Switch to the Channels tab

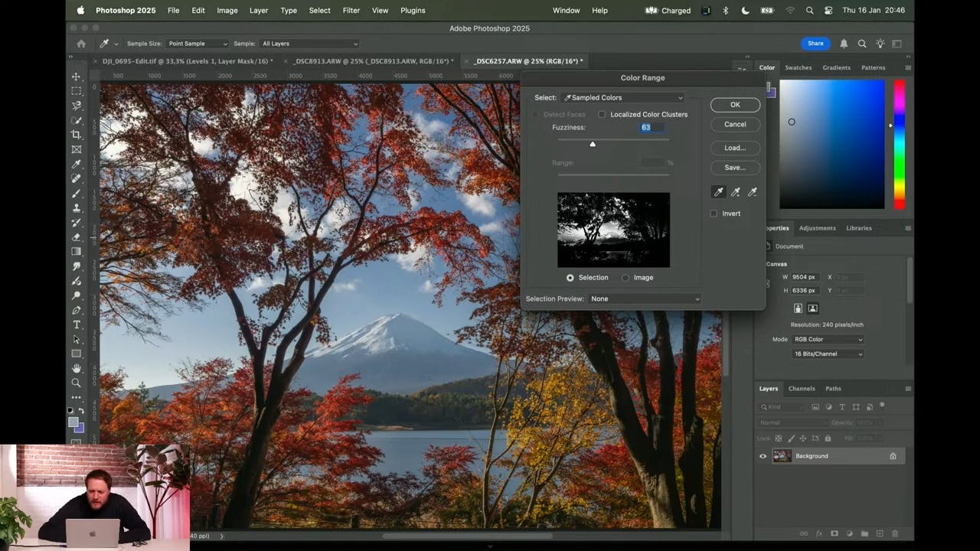click(x=802, y=388)
